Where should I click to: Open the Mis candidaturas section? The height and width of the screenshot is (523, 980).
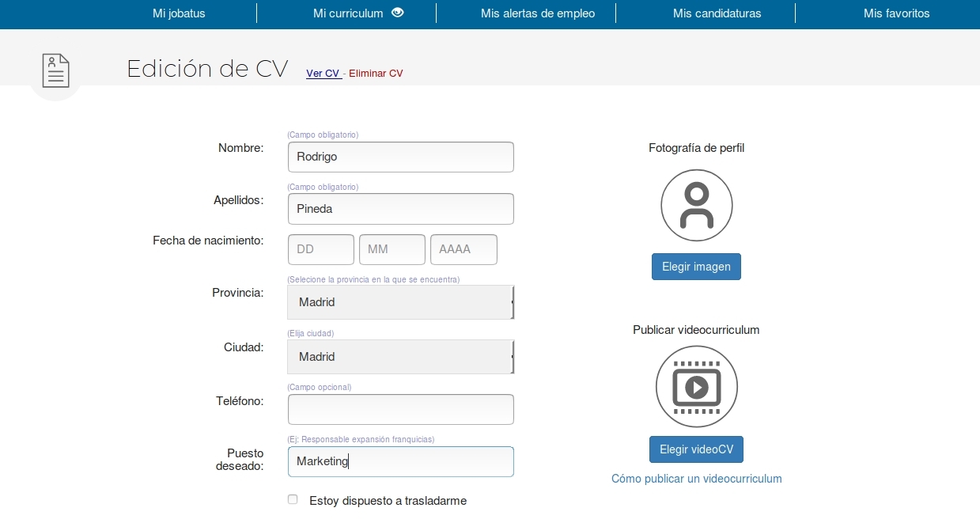717,13
